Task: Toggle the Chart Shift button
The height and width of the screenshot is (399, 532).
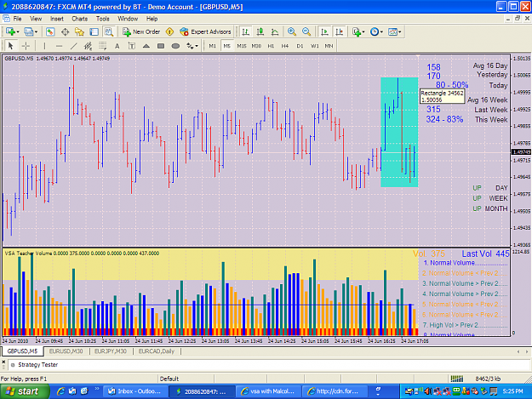Action: click(x=339, y=31)
